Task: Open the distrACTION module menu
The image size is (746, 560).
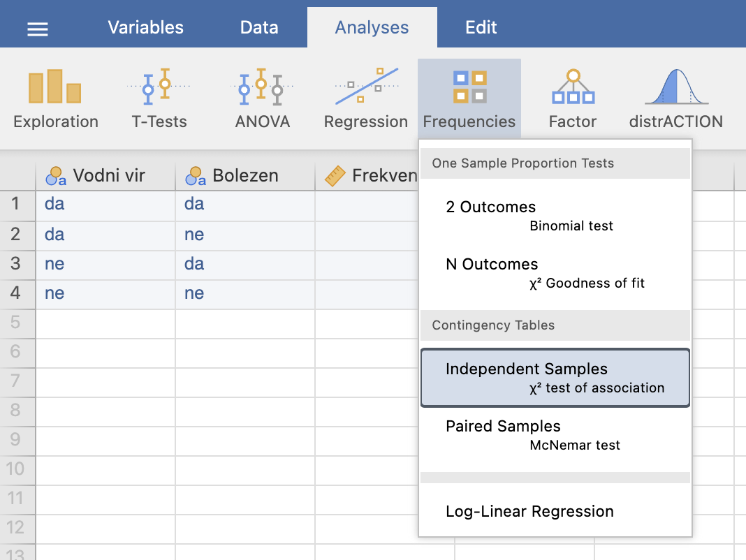Action: point(676,99)
